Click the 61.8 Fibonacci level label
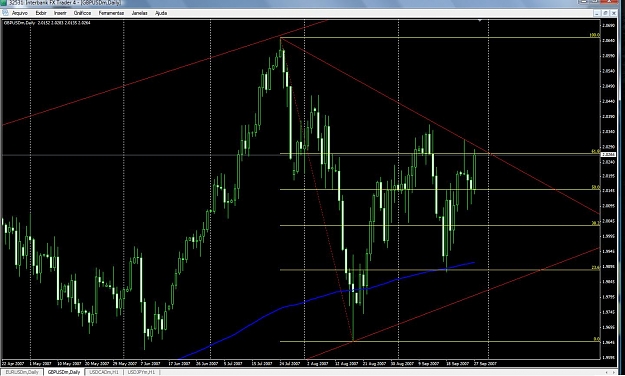 tap(596, 152)
